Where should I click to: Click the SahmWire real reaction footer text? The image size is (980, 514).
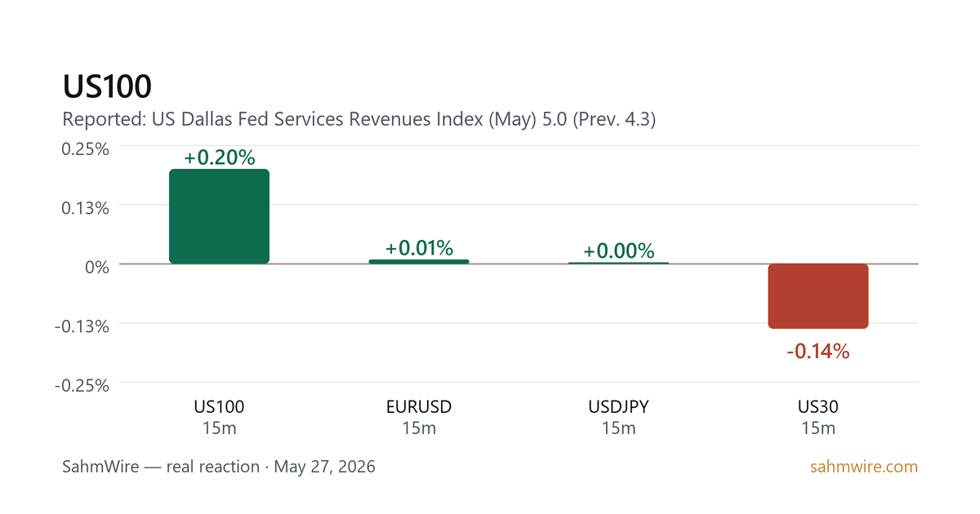(219, 467)
